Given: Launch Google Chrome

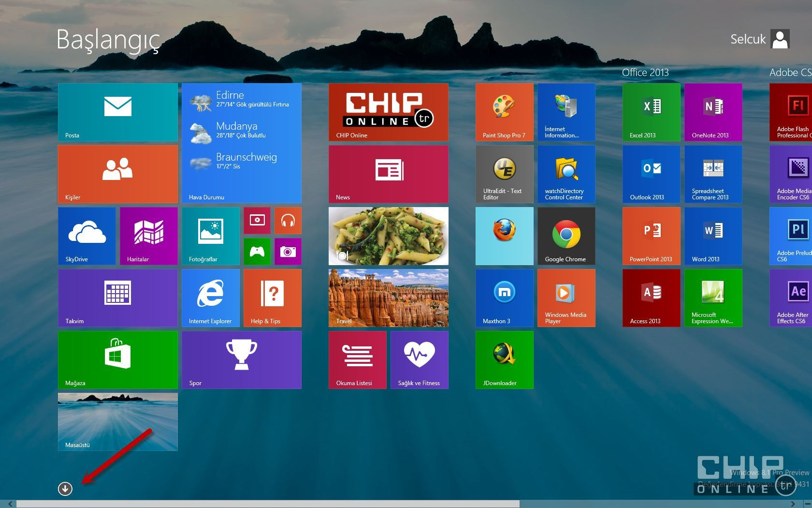Looking at the screenshot, I should click(x=566, y=236).
